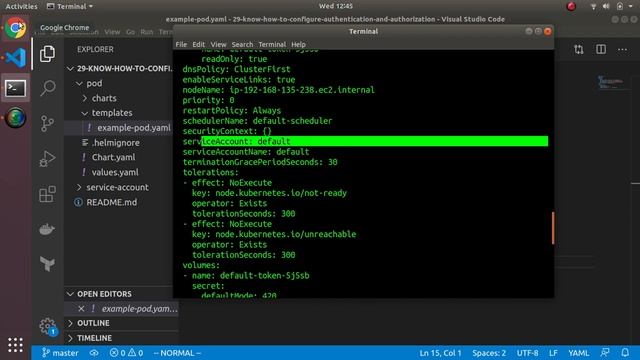Screen dimensions: 640x360
Task: Open the Docker view
Action: [x=47, y=229]
